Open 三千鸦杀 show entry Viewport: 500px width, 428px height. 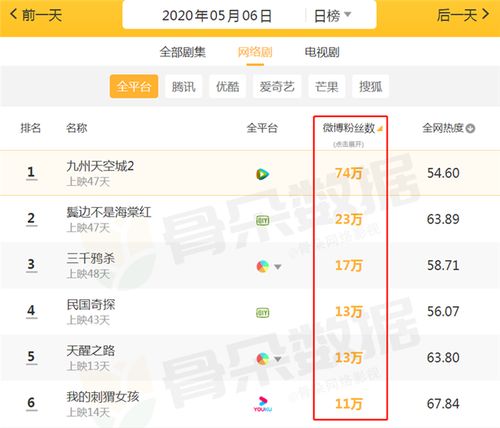(90, 259)
